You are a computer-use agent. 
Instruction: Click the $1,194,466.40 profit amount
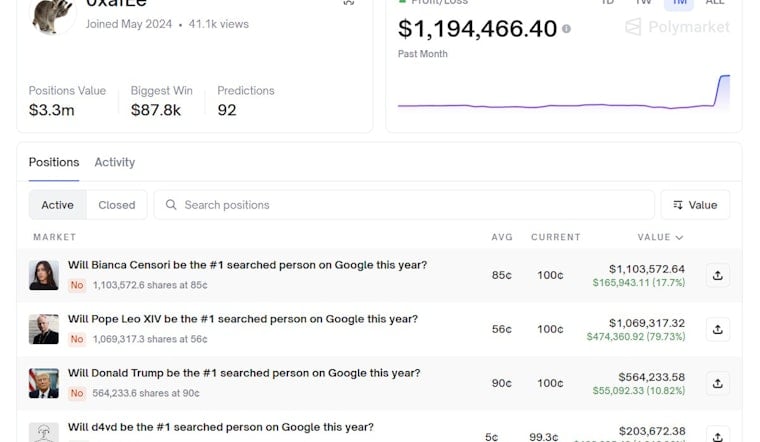click(x=477, y=29)
